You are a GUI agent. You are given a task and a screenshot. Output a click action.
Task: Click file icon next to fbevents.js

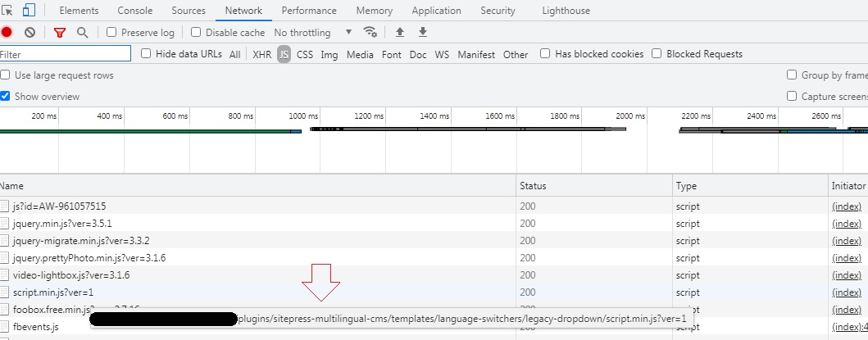[x=5, y=327]
